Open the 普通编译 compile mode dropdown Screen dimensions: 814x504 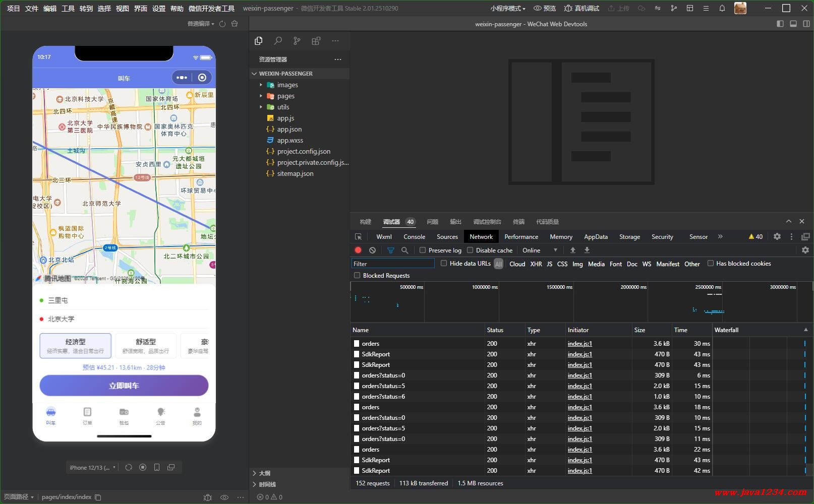201,24
